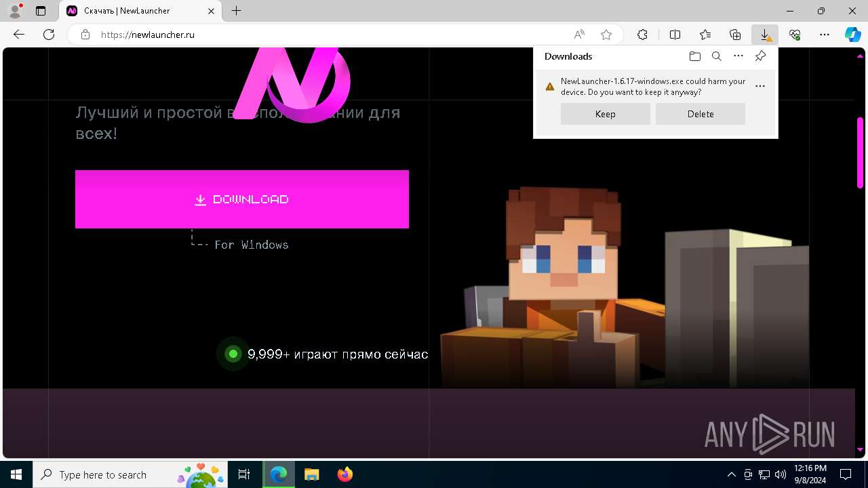868x488 pixels.
Task: Click the Downloads panel title
Action: [568, 56]
